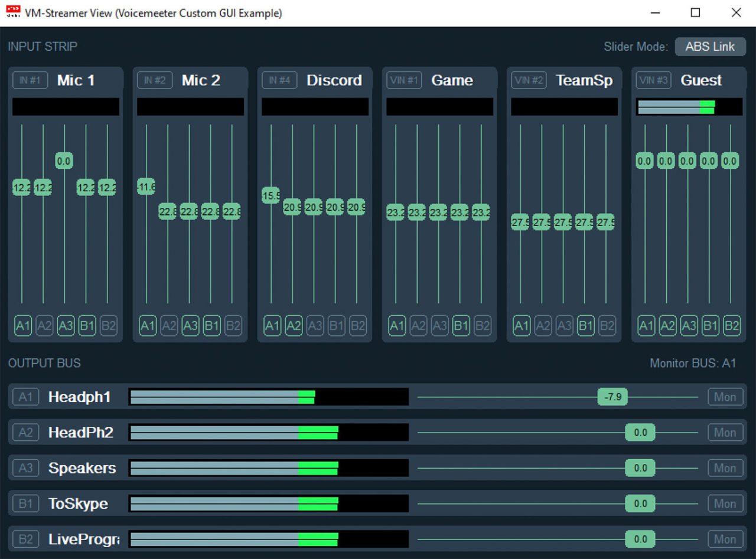Screen dimensions: 756x559
Task: Click the level meter on the Guest strip
Action: 688,107
